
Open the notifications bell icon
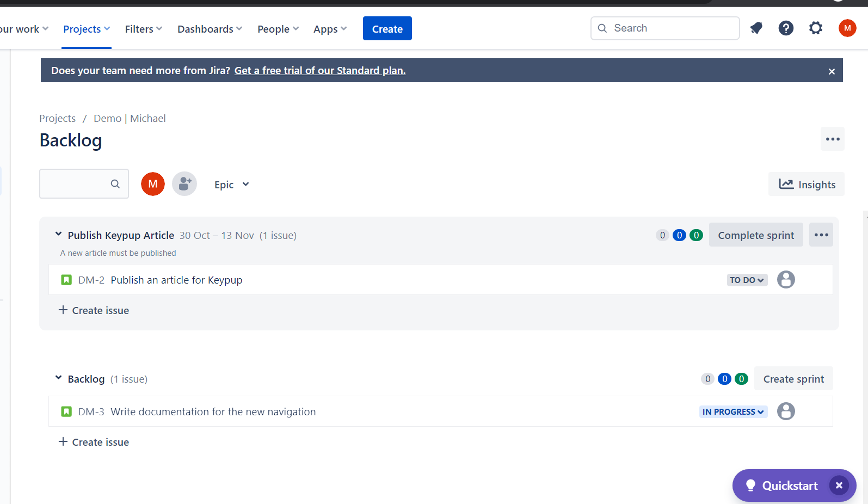756,28
